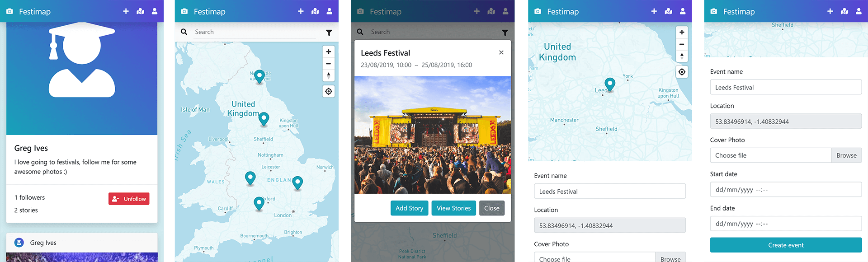Viewport: 868px width, 262px height.
Task: Click the user icon in the header above Create event form
Action: click(859, 11)
